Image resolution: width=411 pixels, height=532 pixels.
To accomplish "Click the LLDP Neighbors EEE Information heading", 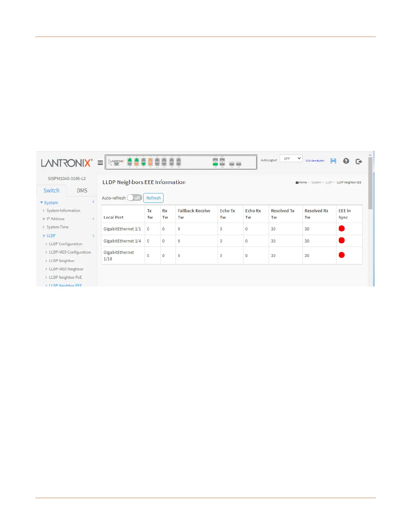I will [144, 182].
